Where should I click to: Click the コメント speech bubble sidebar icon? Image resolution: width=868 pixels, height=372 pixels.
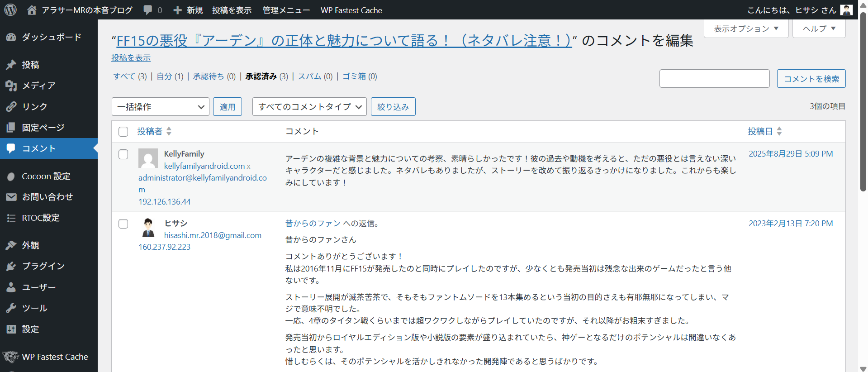(11, 148)
